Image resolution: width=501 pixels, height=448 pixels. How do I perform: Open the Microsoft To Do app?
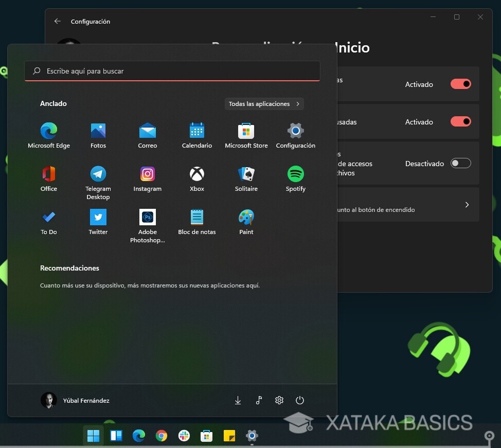point(48,217)
